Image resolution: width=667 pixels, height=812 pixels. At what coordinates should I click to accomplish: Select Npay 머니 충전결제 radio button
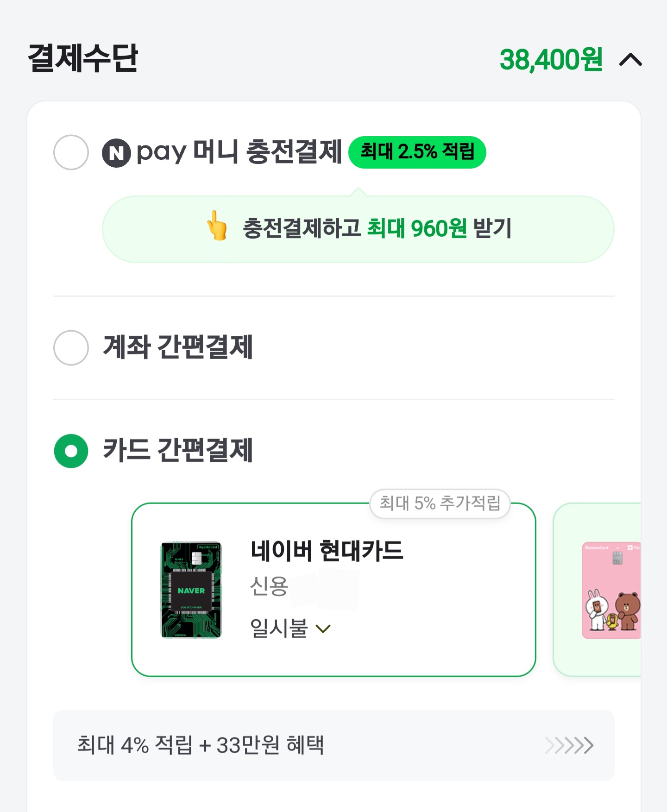click(71, 152)
